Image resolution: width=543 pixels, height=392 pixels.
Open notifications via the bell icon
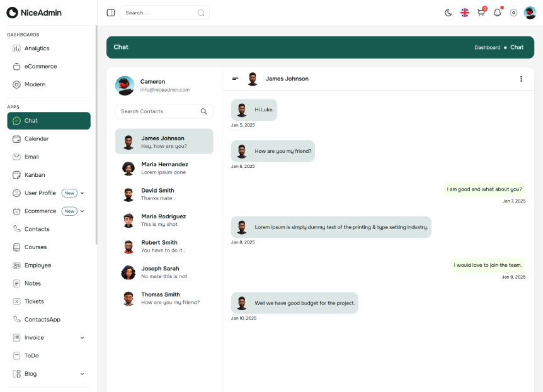point(497,13)
